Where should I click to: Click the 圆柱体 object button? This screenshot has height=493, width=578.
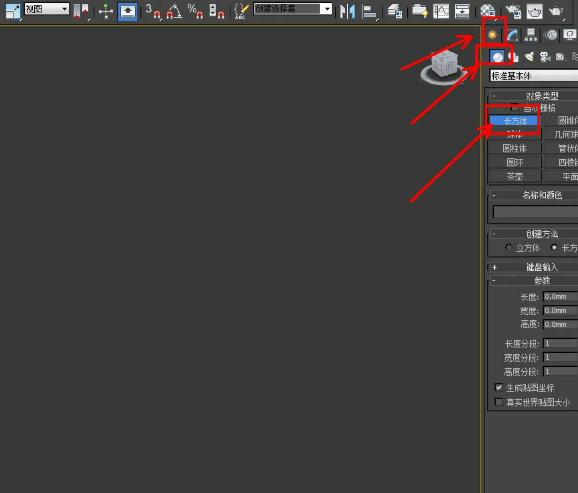[x=515, y=149]
